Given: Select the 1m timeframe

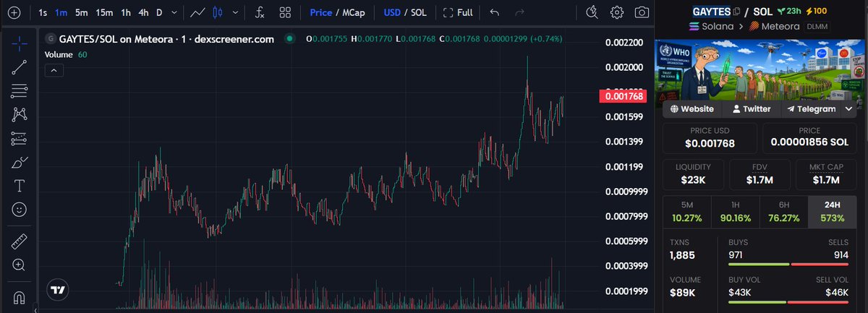Looking at the screenshot, I should tap(61, 12).
